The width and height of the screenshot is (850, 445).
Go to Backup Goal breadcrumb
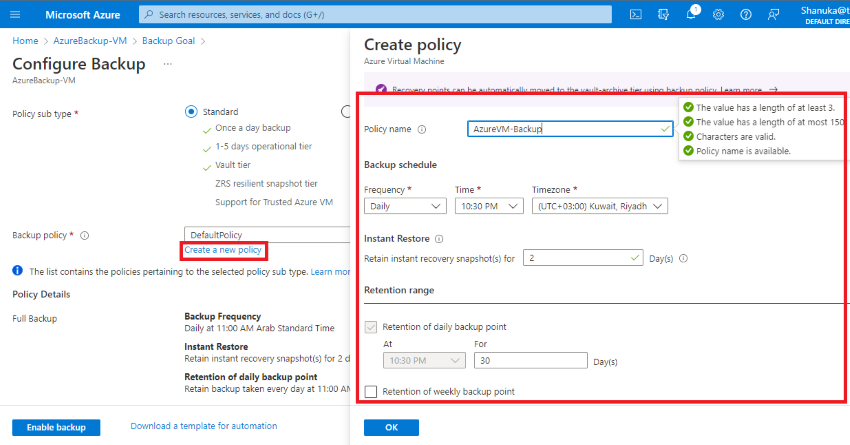pos(168,41)
